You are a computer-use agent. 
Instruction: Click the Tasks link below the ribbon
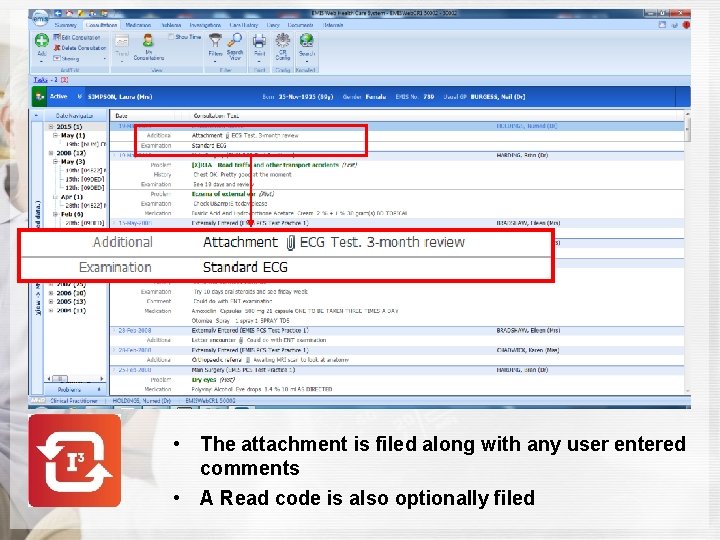[x=40, y=80]
